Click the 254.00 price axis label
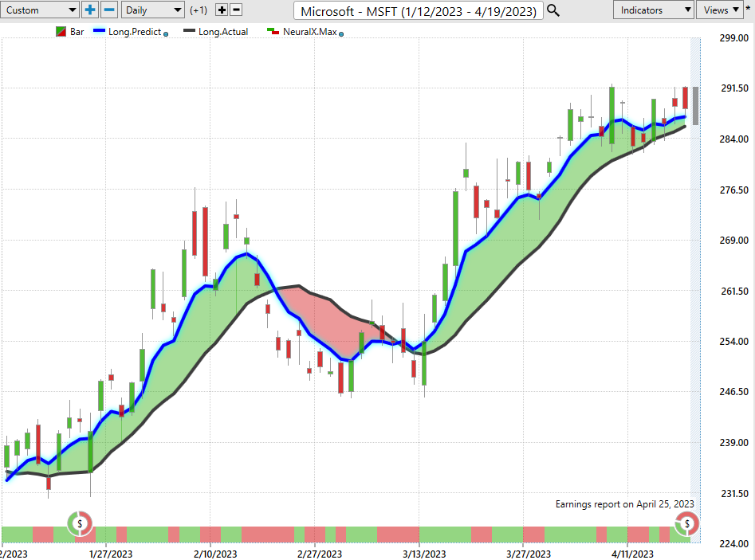Image resolution: width=755 pixels, height=560 pixels. point(734,342)
